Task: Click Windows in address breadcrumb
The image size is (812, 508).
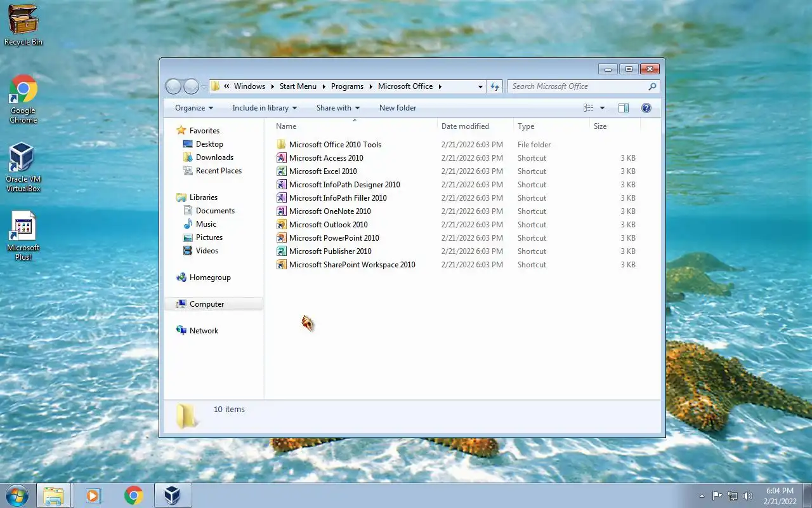Action: coord(249,86)
